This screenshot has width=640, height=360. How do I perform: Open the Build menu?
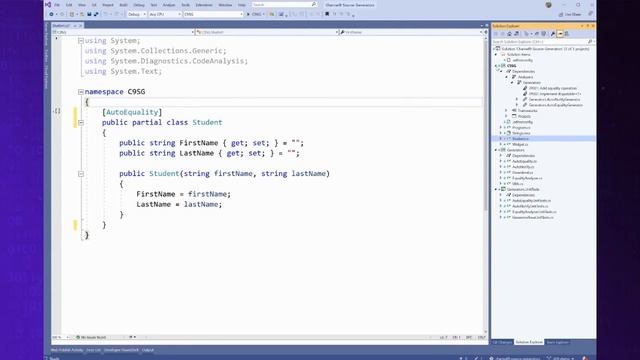coord(123,5)
